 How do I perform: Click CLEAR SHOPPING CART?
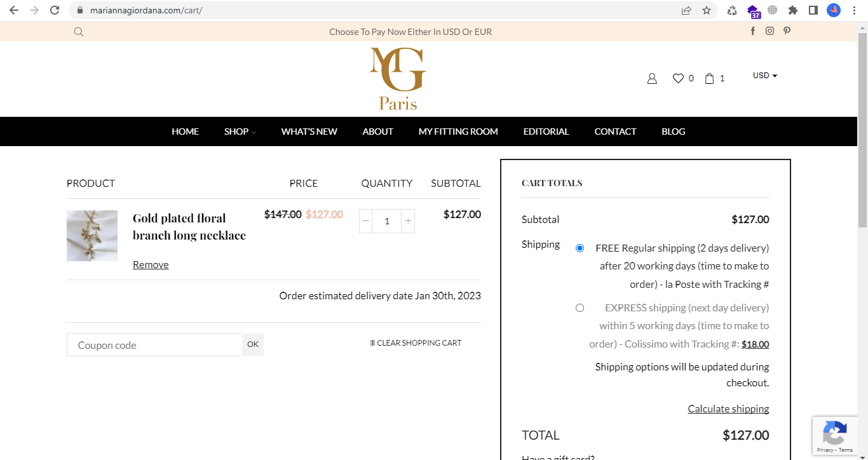[416, 343]
